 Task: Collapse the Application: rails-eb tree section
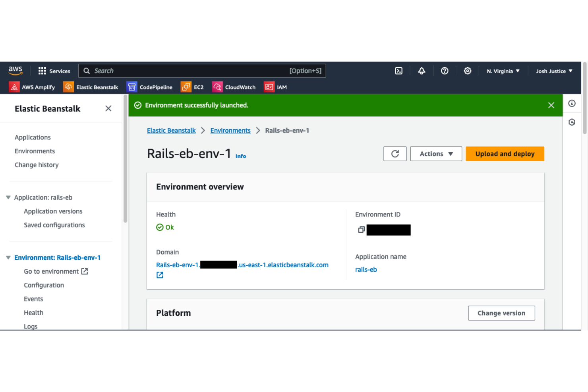click(8, 197)
